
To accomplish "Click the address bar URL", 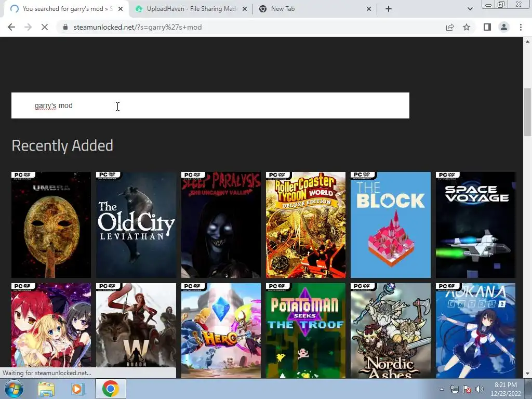I will pyautogui.click(x=137, y=27).
